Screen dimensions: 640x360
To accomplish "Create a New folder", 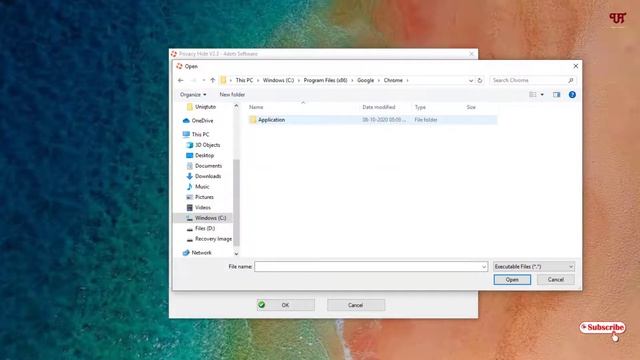I will pos(232,95).
